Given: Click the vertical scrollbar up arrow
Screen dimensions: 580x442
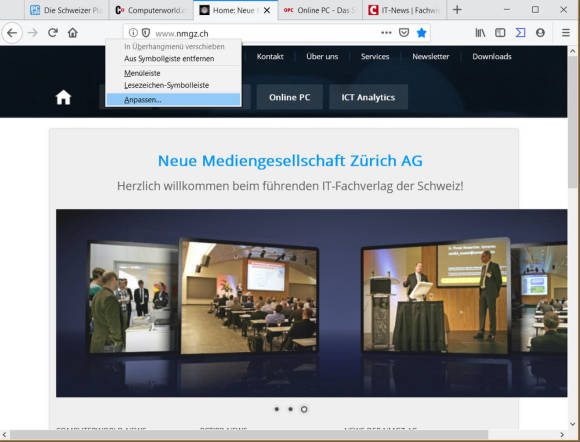Looking at the screenshot, I should tap(573, 52).
